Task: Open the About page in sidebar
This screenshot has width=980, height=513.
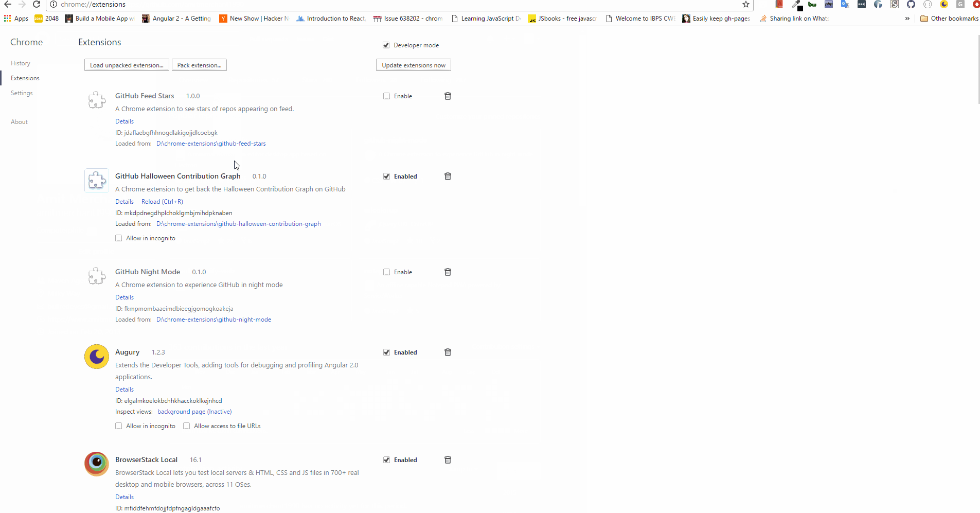Action: point(19,122)
